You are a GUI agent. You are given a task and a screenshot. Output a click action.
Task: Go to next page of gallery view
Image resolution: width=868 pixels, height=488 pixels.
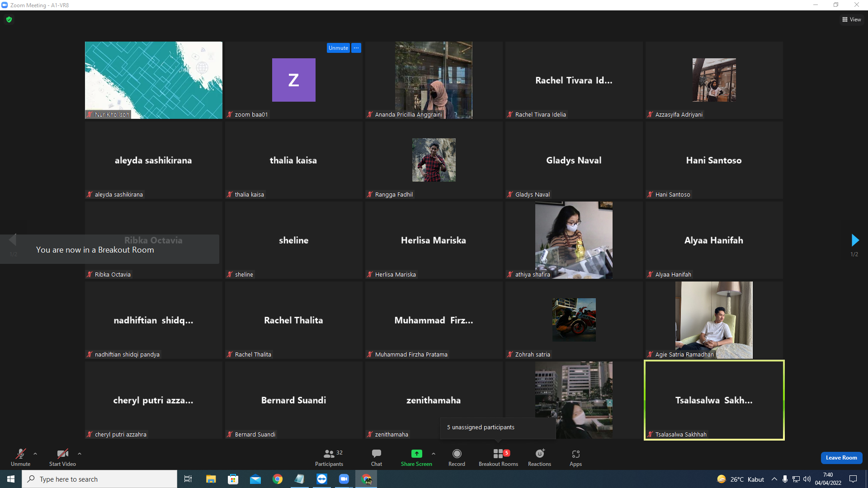[x=854, y=240]
